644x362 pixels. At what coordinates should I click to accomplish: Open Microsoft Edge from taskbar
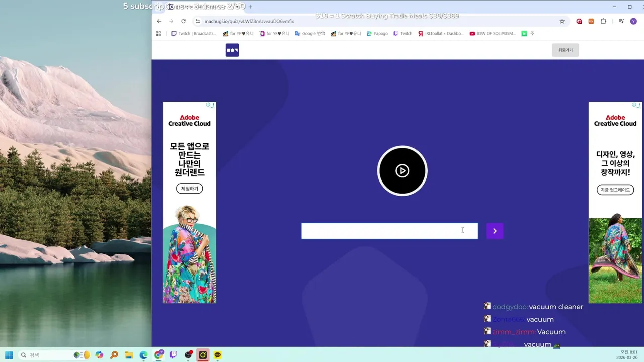[143, 355]
